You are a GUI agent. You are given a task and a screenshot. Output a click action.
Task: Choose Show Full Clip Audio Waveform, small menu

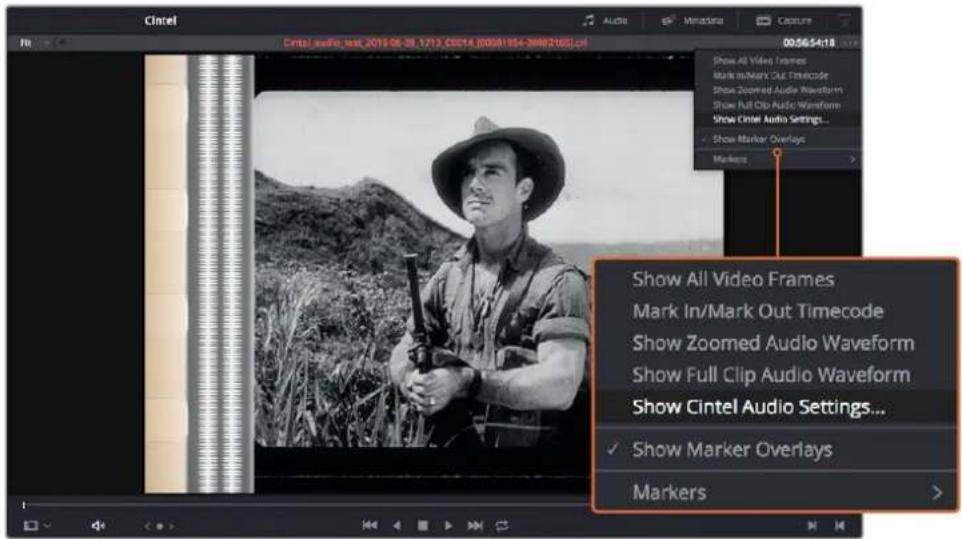776,105
